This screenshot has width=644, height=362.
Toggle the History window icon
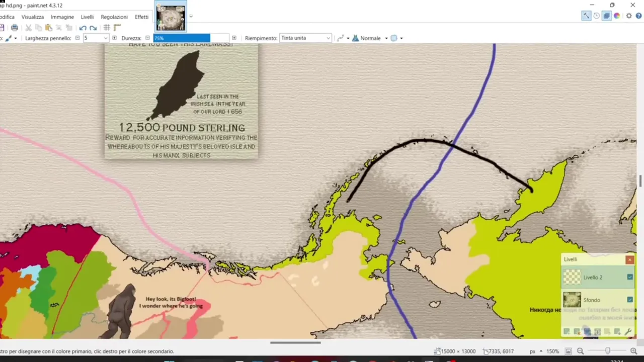point(597,16)
